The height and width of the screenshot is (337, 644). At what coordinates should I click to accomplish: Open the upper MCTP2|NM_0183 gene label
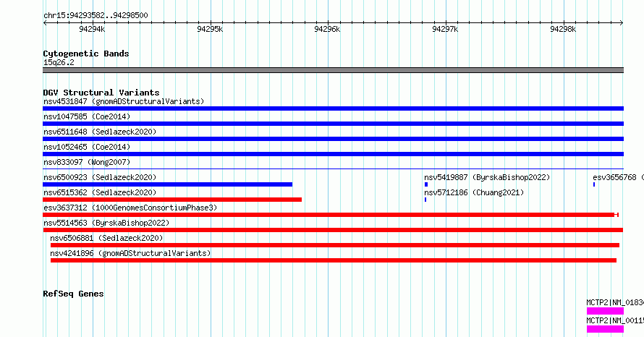coord(615,302)
